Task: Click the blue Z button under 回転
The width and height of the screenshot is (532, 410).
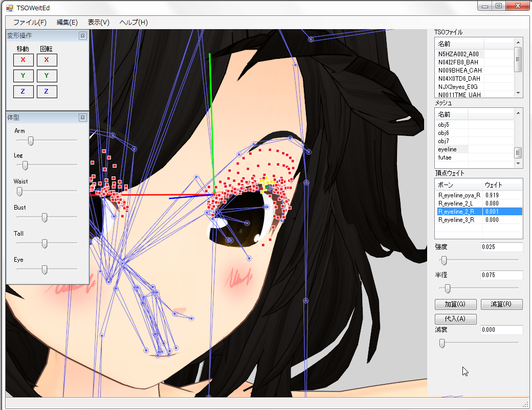Action: (47, 92)
